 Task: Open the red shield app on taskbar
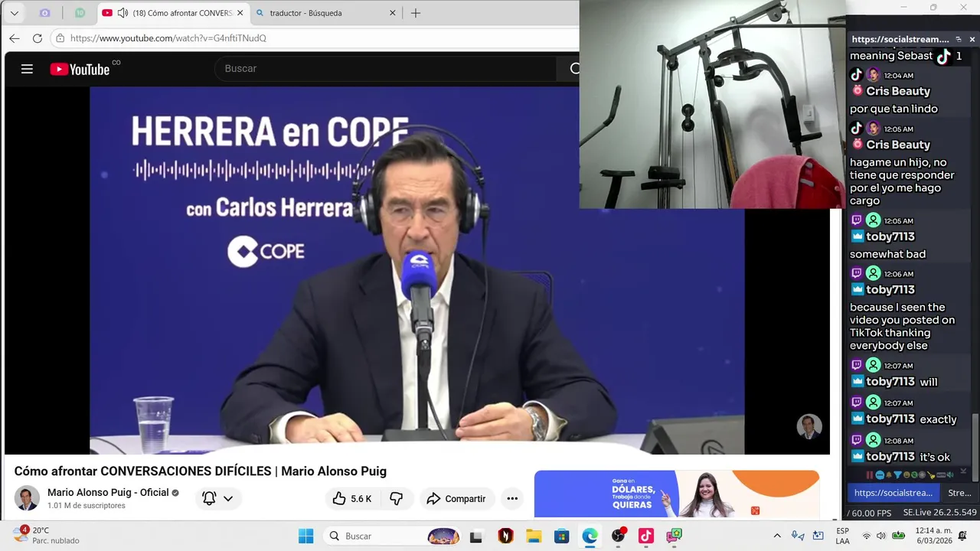(505, 536)
